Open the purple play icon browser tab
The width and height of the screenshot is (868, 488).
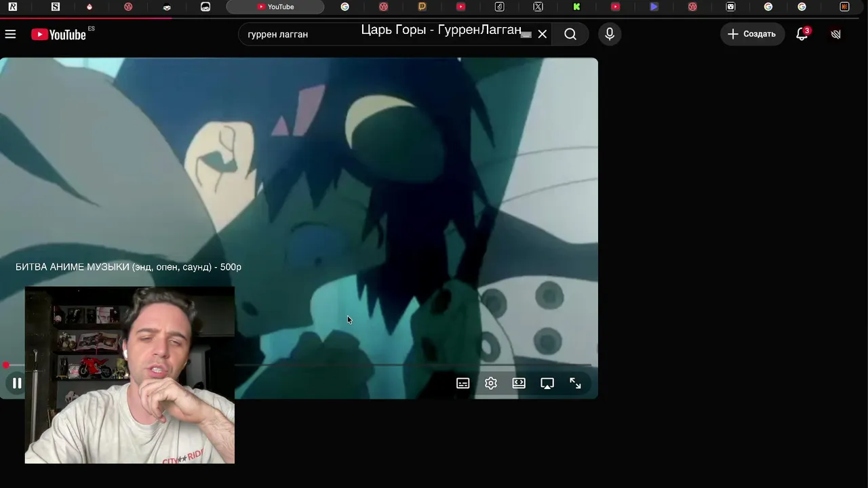coord(654,7)
